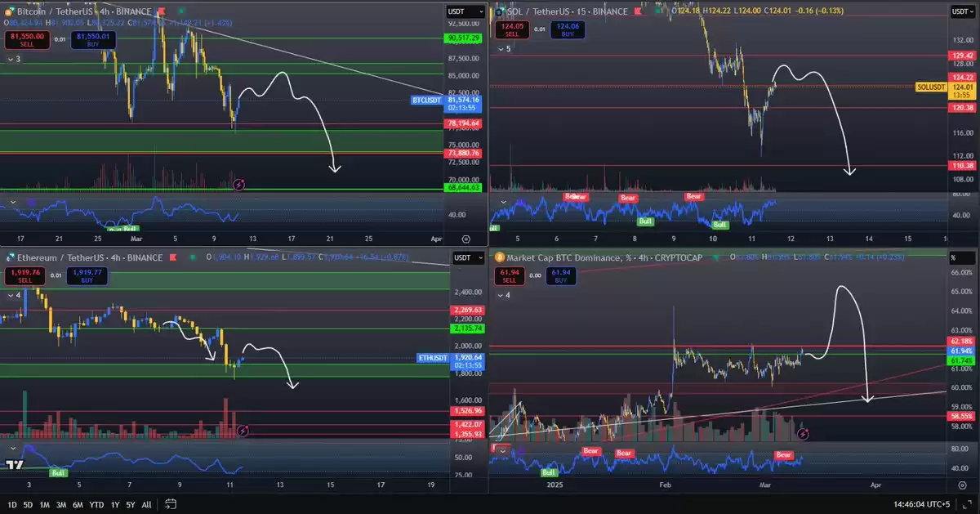980x514 pixels.
Task: Expand the RSI pane legend chevron on SOL chart
Action: pyautogui.click(x=503, y=201)
